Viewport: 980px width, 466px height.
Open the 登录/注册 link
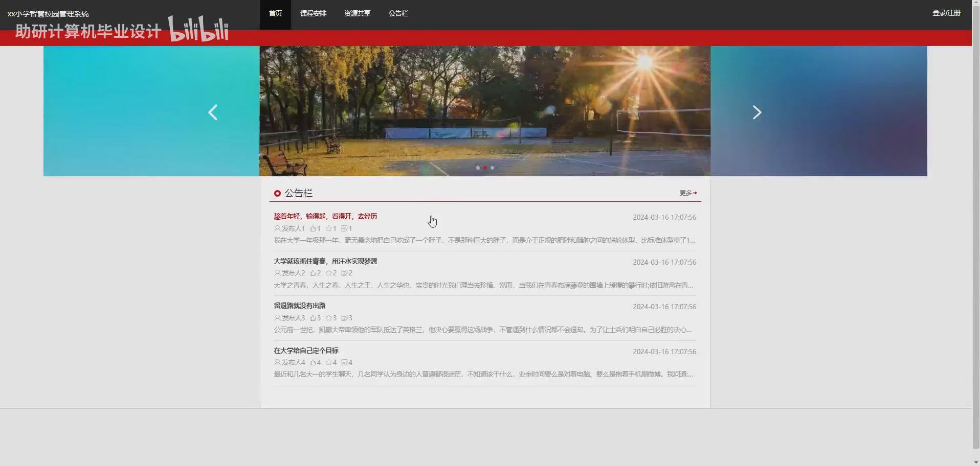[x=947, y=13]
